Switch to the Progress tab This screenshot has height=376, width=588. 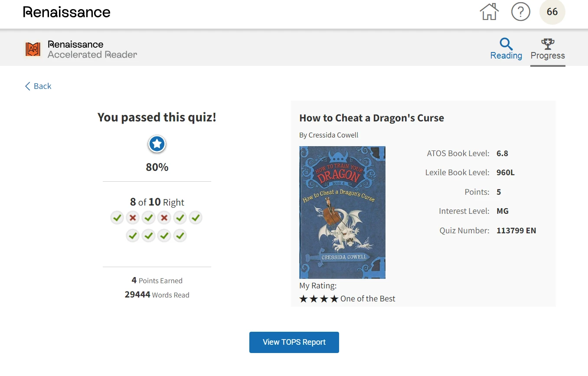click(548, 48)
